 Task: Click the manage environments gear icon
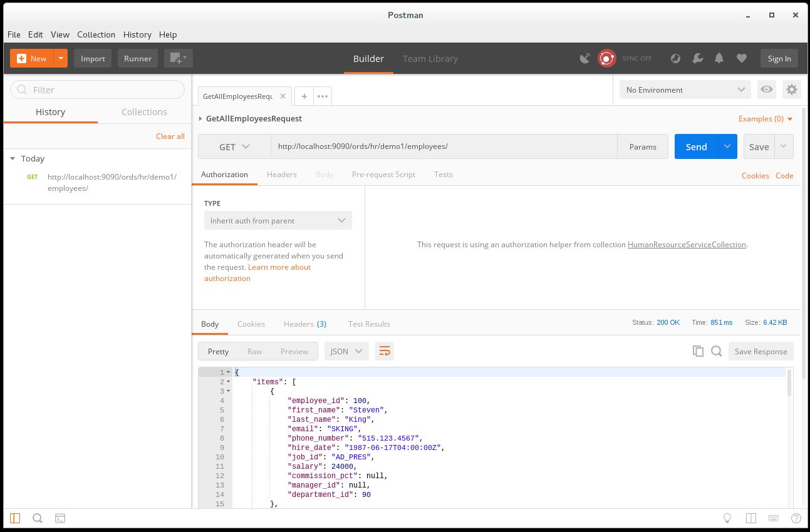(x=792, y=90)
